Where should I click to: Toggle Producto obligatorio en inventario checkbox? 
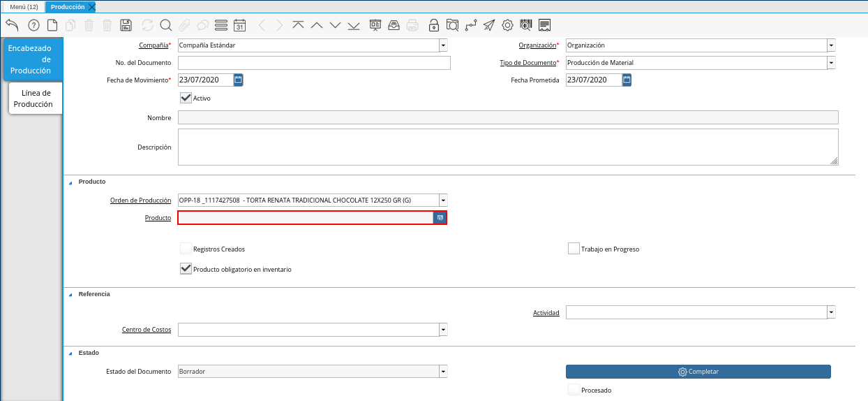[x=186, y=269]
